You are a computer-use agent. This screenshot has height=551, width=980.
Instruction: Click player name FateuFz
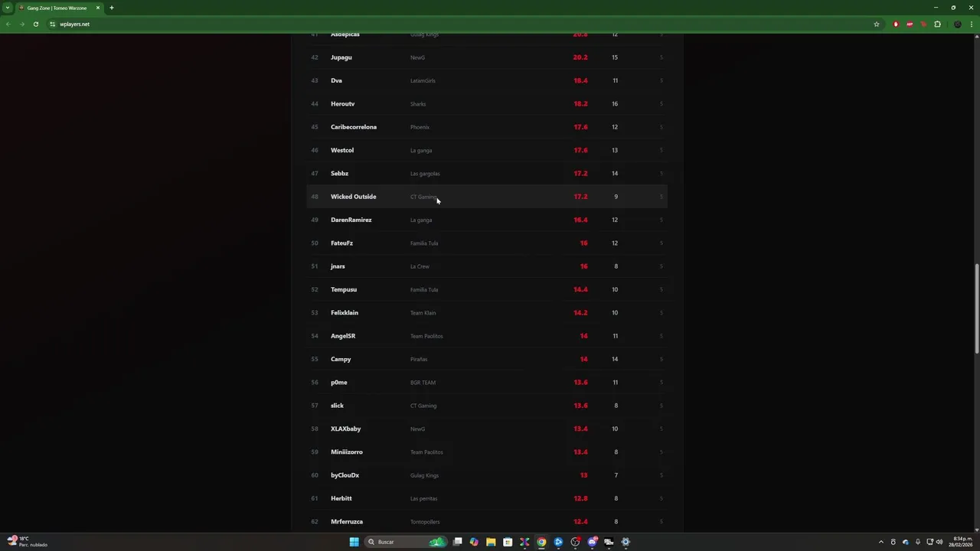coord(341,243)
